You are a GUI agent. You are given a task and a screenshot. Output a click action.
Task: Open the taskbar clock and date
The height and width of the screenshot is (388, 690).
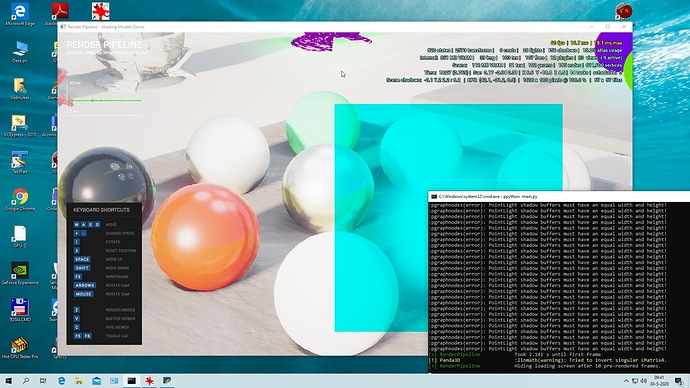659,381
